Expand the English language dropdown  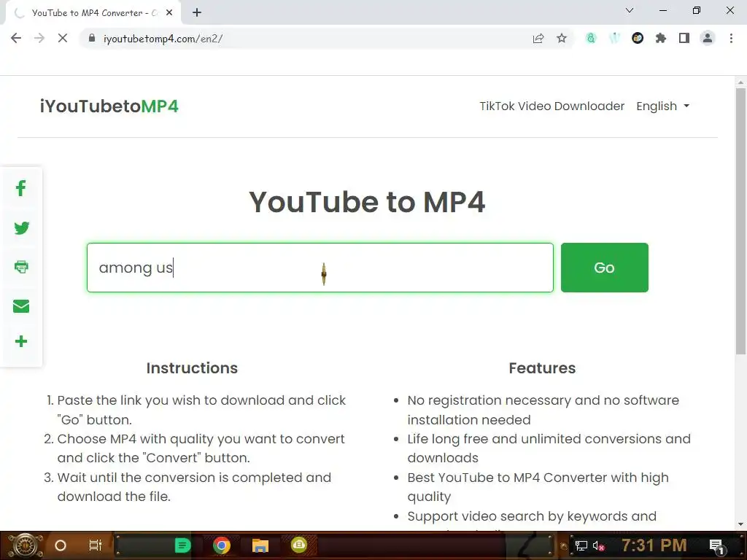pyautogui.click(x=662, y=106)
